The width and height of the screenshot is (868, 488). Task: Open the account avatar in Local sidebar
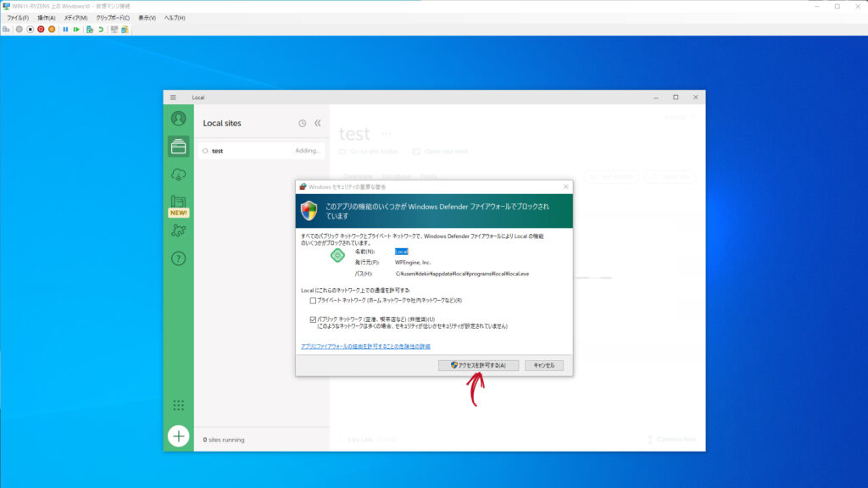178,119
